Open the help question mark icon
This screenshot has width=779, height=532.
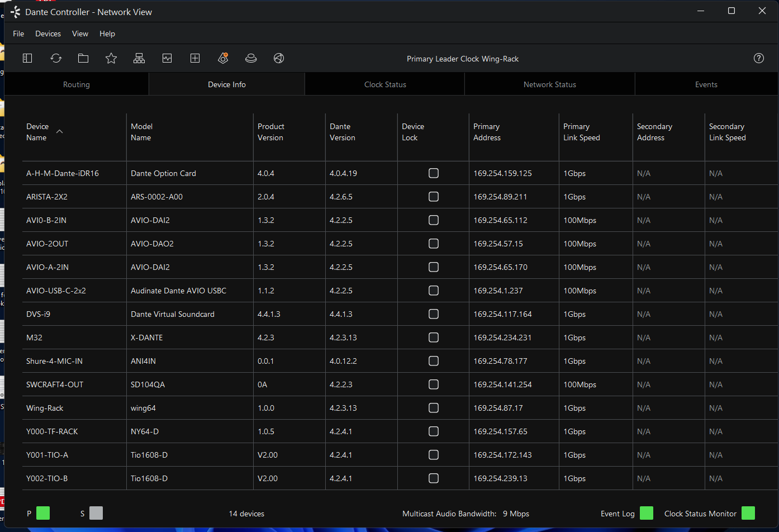pos(759,58)
